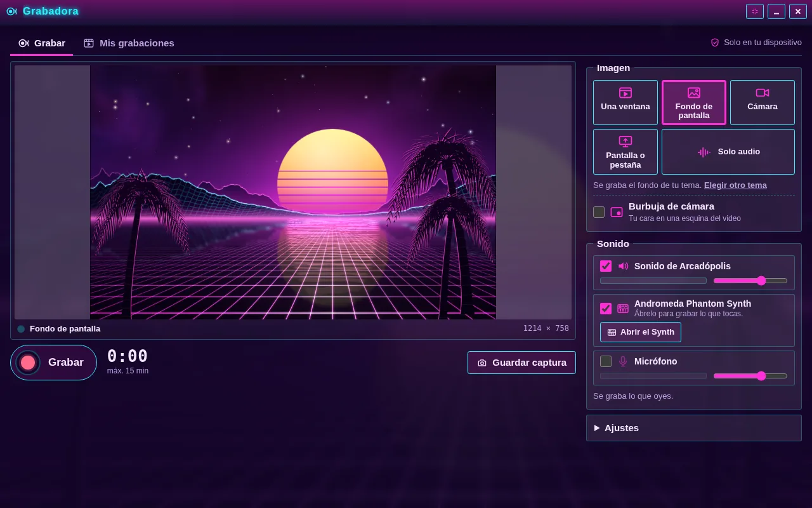Switch to the Grabar tab
The image size is (812, 508).
click(42, 43)
